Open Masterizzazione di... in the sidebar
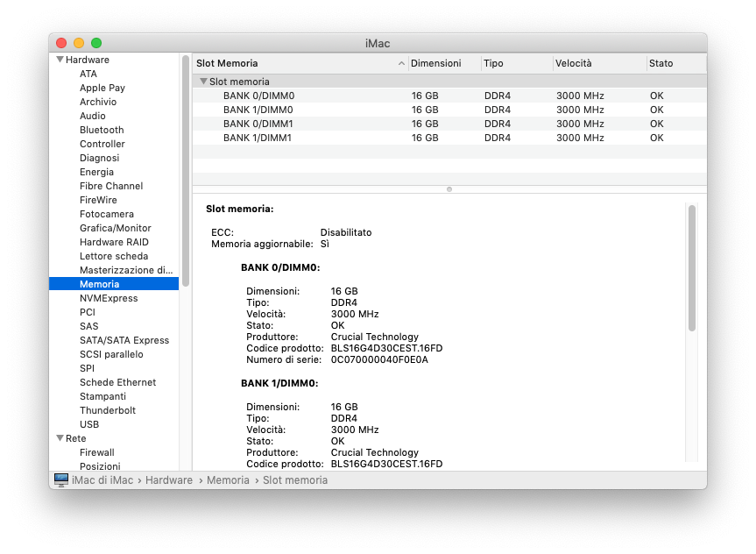The height and width of the screenshot is (554, 756). [126, 270]
